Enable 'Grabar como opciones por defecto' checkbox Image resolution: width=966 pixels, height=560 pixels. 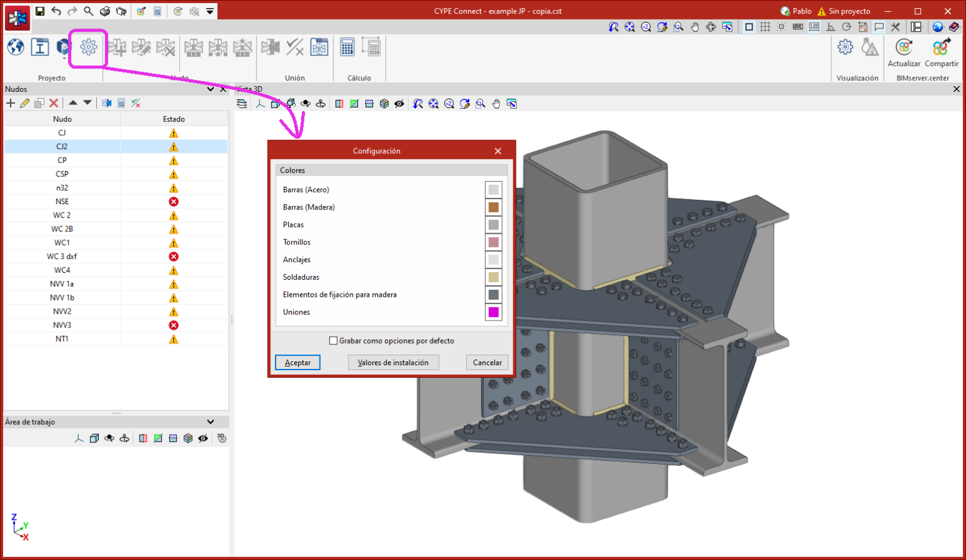(x=333, y=341)
